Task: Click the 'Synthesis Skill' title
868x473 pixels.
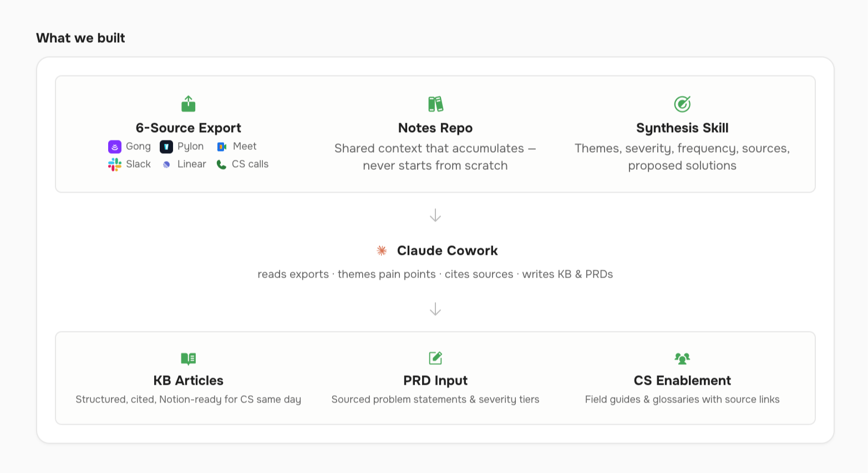Action: click(682, 128)
